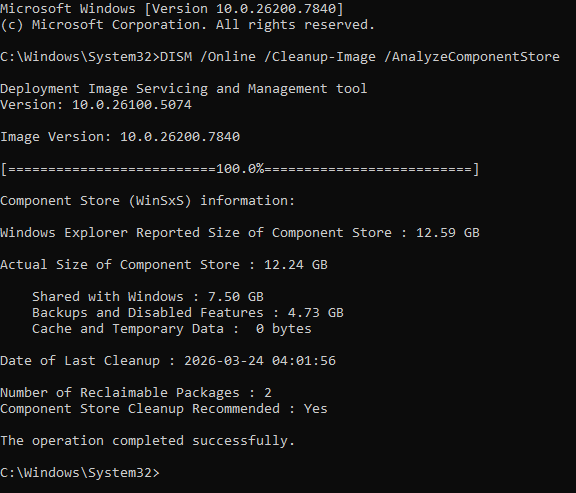Image resolution: width=576 pixels, height=493 pixels.
Task: Select the Shared with Windows : 7.50 GB line
Action: pyautogui.click(x=148, y=296)
